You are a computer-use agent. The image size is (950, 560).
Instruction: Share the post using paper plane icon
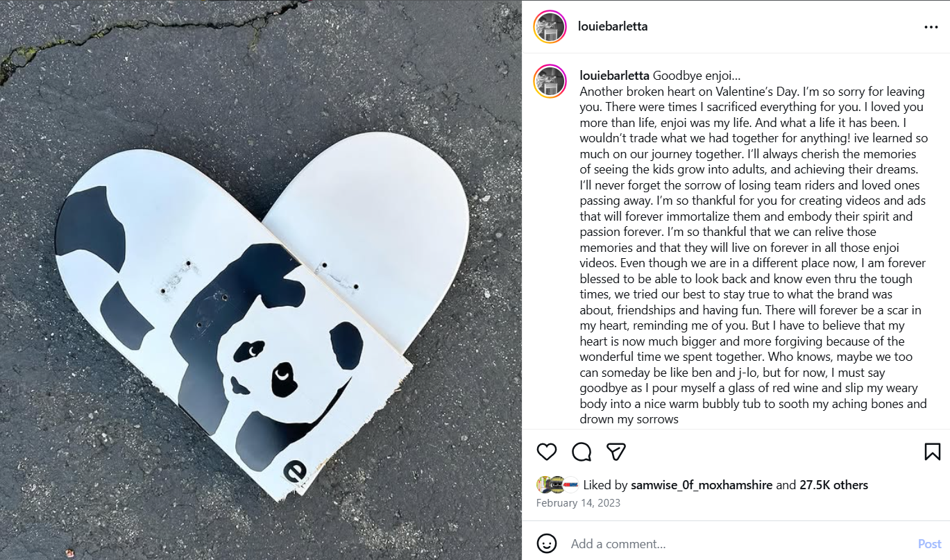(x=616, y=452)
